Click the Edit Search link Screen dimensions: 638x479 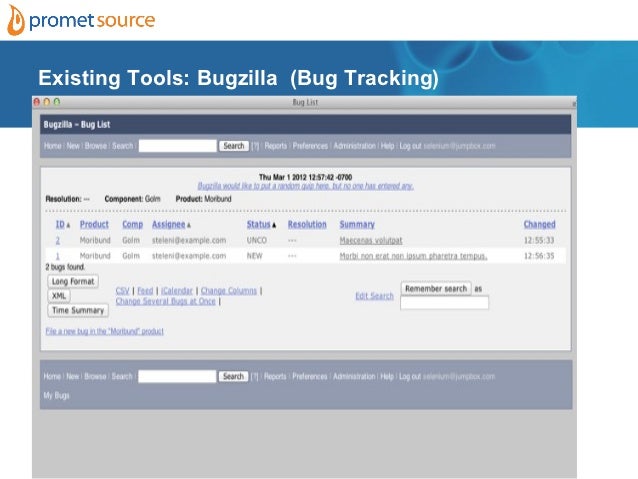pos(374,296)
